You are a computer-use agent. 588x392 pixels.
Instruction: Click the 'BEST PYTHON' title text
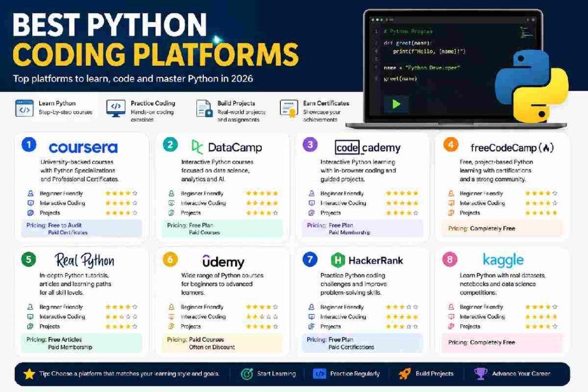[x=110, y=24]
